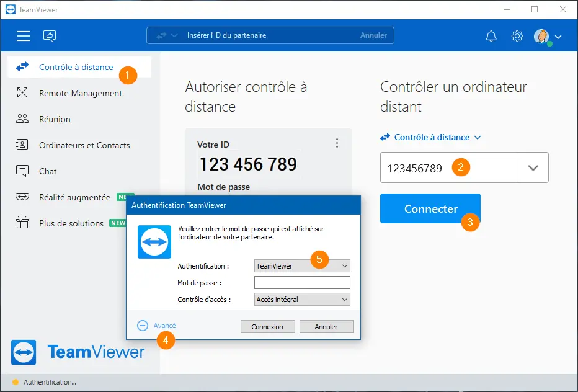Expand partner ID history dropdown arrow

[533, 168]
